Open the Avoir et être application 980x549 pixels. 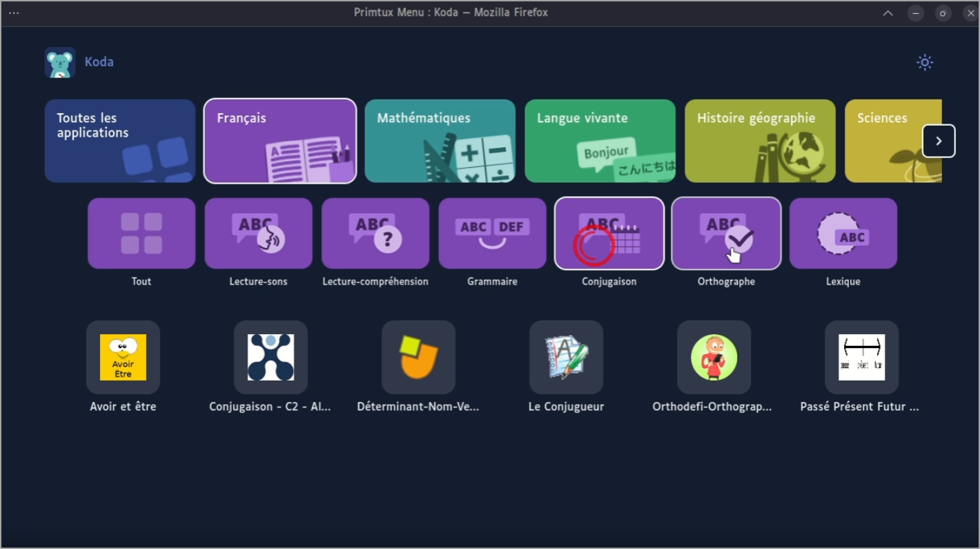pos(123,357)
